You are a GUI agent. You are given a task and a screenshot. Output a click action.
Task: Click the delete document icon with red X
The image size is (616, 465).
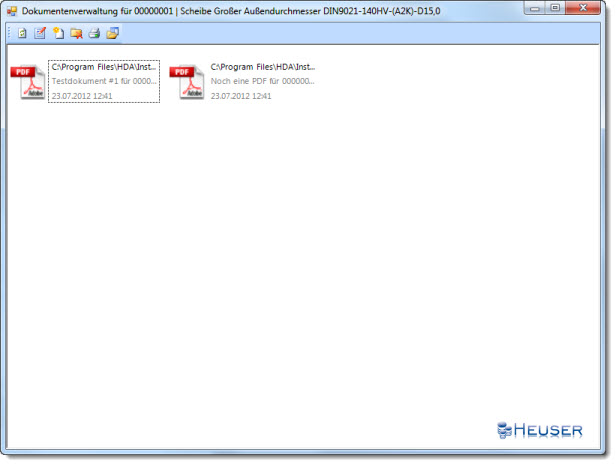click(x=76, y=33)
